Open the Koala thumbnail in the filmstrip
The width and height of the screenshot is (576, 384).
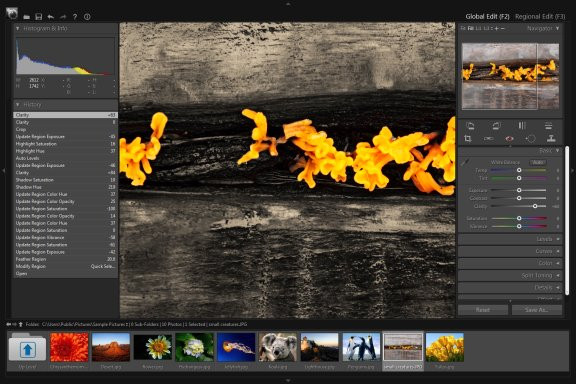[278, 347]
